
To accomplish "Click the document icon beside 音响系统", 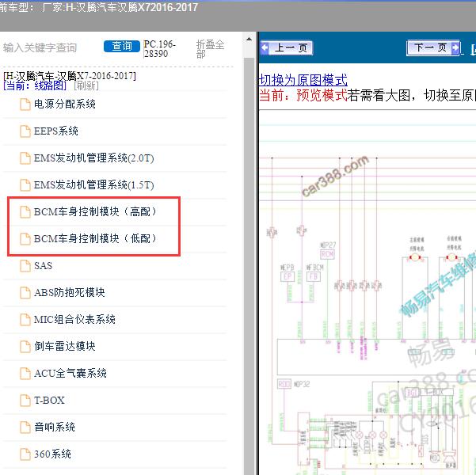I will [25, 427].
